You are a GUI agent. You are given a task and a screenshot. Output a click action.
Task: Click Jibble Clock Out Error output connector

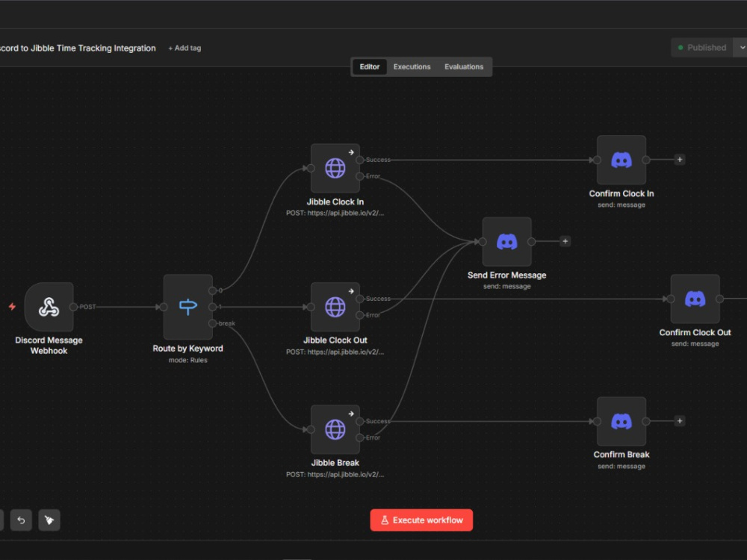pos(360,315)
